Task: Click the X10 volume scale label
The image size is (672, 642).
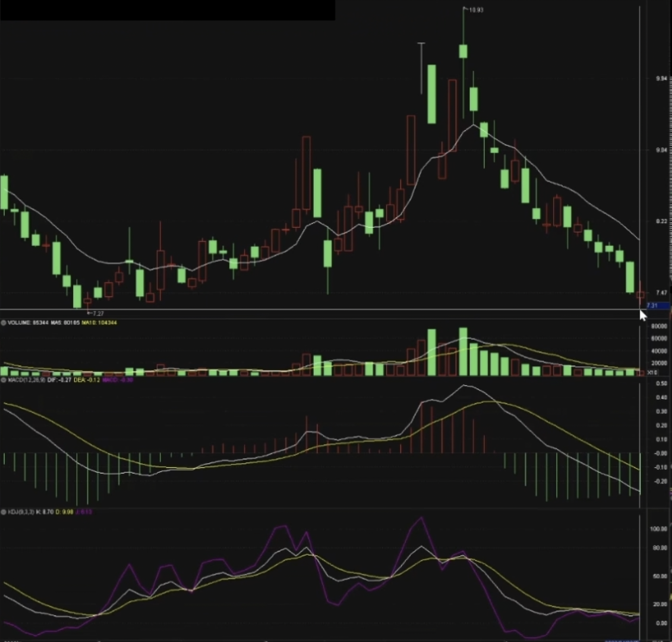Action: click(x=652, y=373)
